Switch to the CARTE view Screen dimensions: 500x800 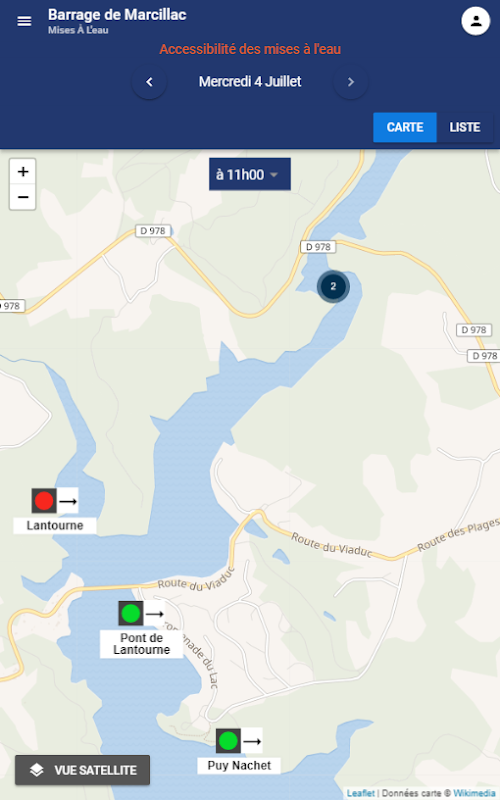tap(405, 127)
